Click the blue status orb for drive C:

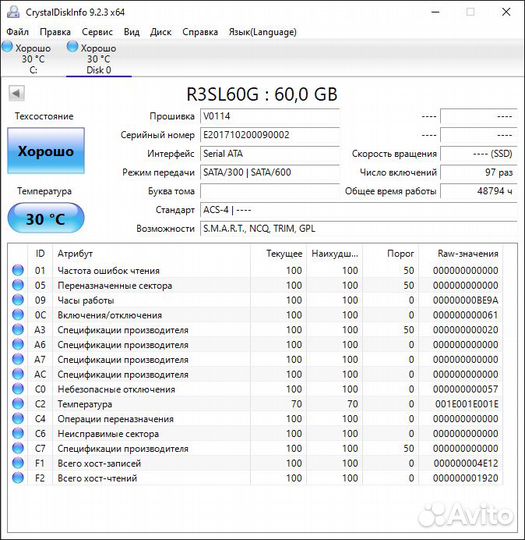(8, 46)
